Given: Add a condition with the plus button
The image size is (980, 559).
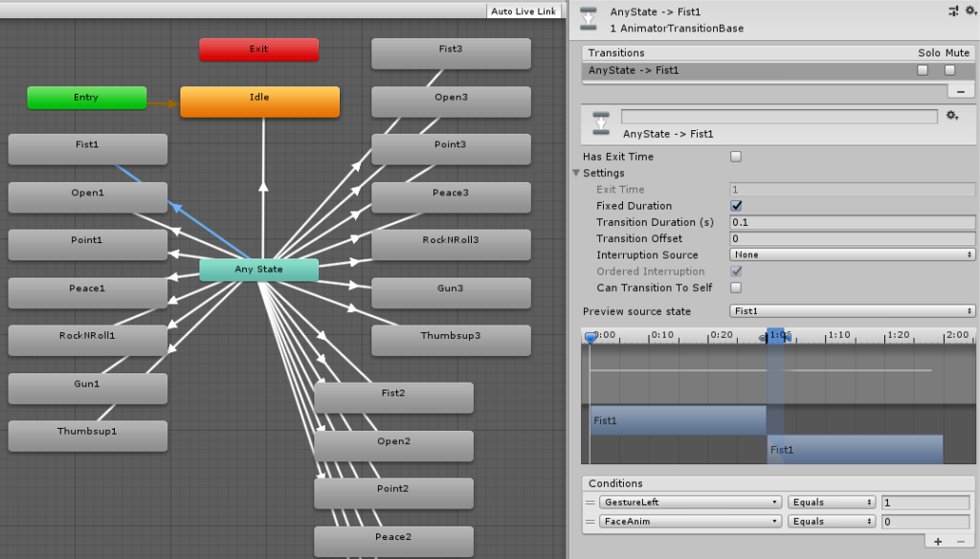Looking at the screenshot, I should [x=938, y=542].
